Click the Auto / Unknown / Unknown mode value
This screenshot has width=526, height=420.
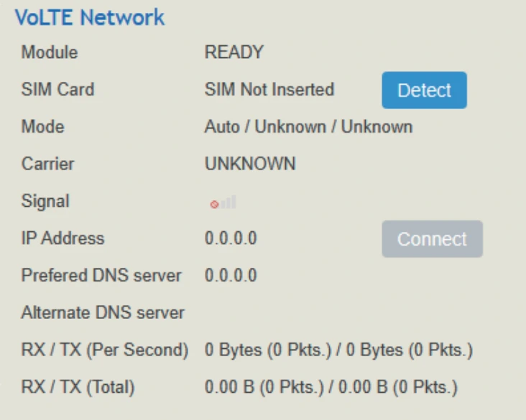[308, 127]
